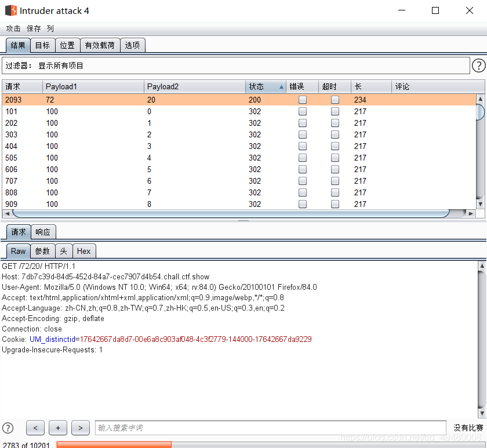Click results table scroll up arrow
The height and width of the screenshot is (448, 487).
pos(480,99)
